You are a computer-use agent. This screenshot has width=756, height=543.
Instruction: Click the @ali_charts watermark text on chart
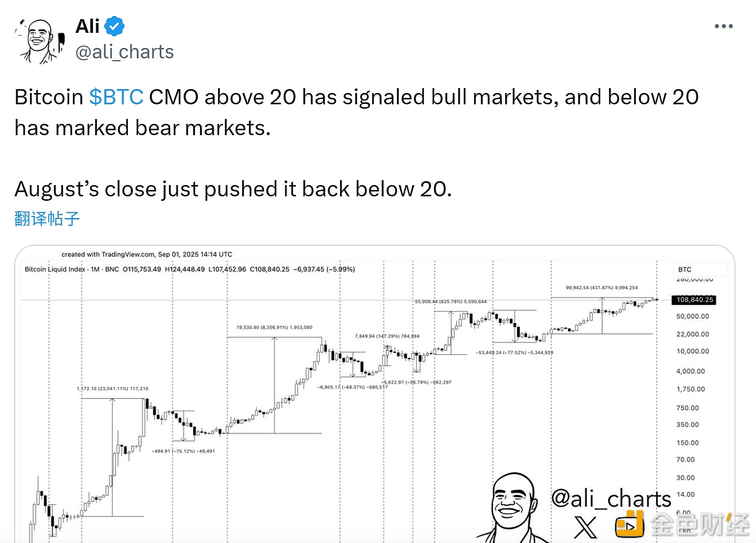(x=610, y=498)
